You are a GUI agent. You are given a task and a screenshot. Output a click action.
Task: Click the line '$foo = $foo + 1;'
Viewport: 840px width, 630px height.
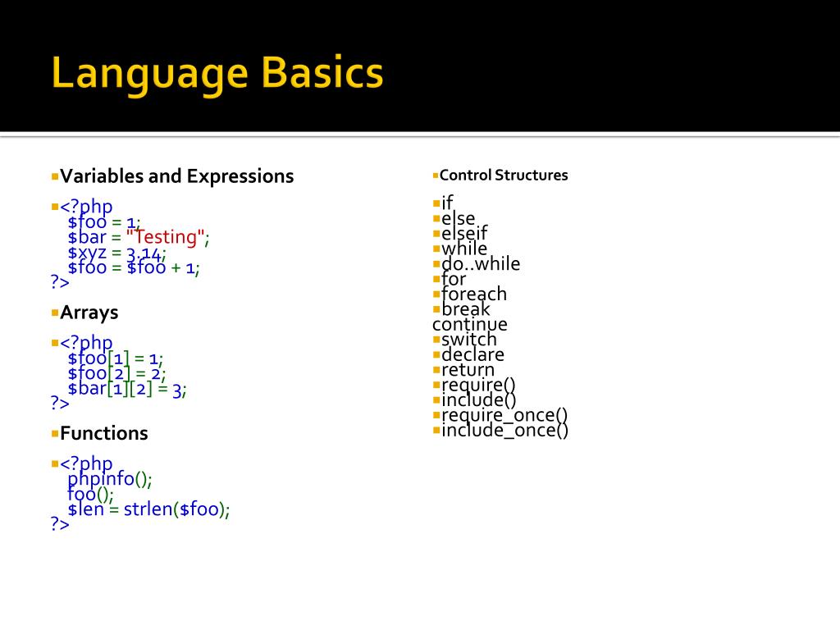tap(134, 268)
